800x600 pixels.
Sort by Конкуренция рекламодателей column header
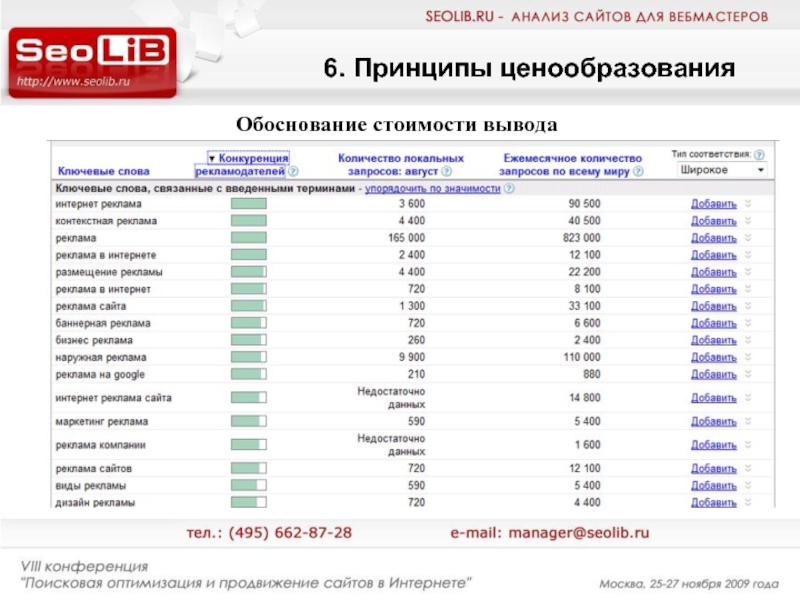(x=243, y=164)
